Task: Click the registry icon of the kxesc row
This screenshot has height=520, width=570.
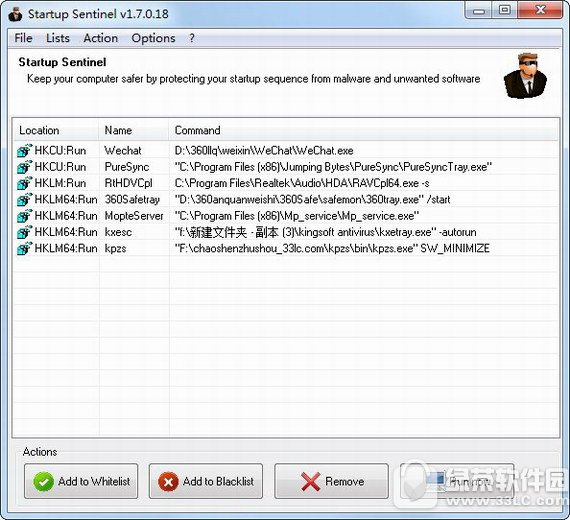Action: pos(24,232)
